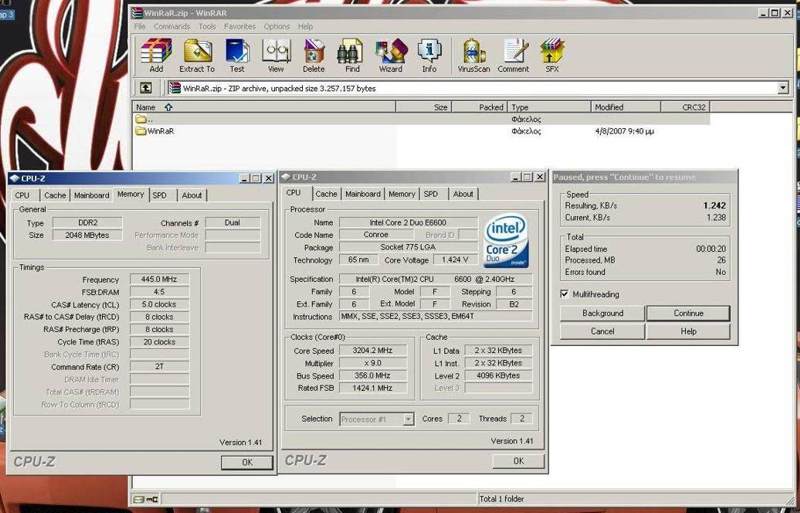Click the Intel Core 2 Duo logo
The width and height of the screenshot is (800, 513).
(x=507, y=240)
